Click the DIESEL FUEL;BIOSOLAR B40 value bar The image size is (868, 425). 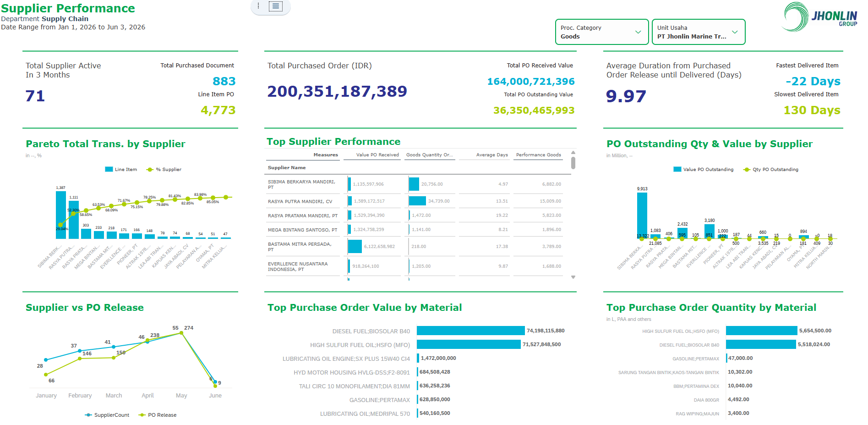(x=470, y=331)
